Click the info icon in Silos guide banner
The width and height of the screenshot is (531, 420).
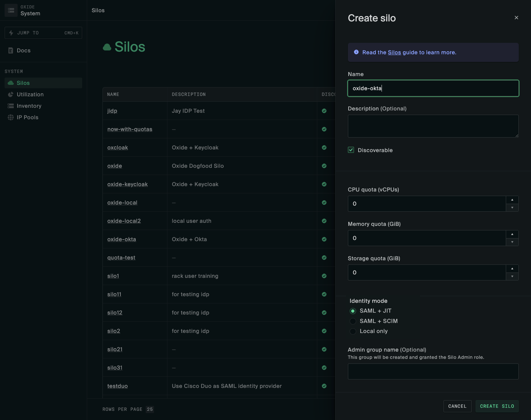pyautogui.click(x=356, y=52)
